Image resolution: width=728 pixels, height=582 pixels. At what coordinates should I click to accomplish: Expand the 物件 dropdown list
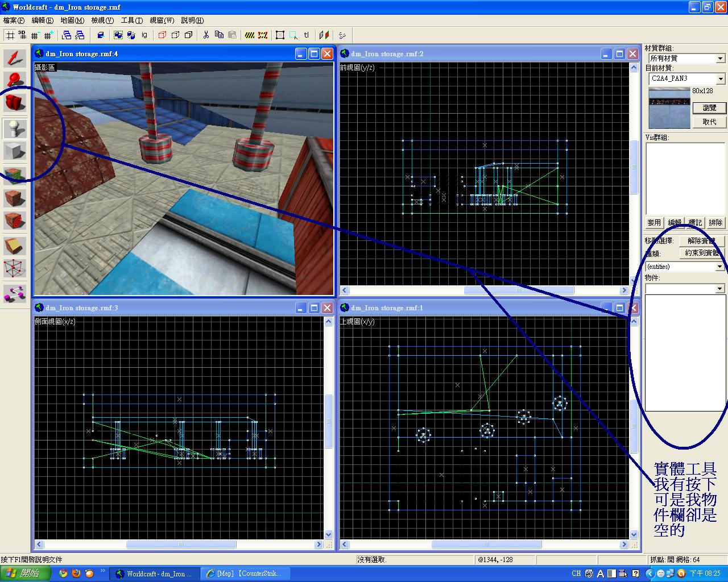tap(719, 289)
